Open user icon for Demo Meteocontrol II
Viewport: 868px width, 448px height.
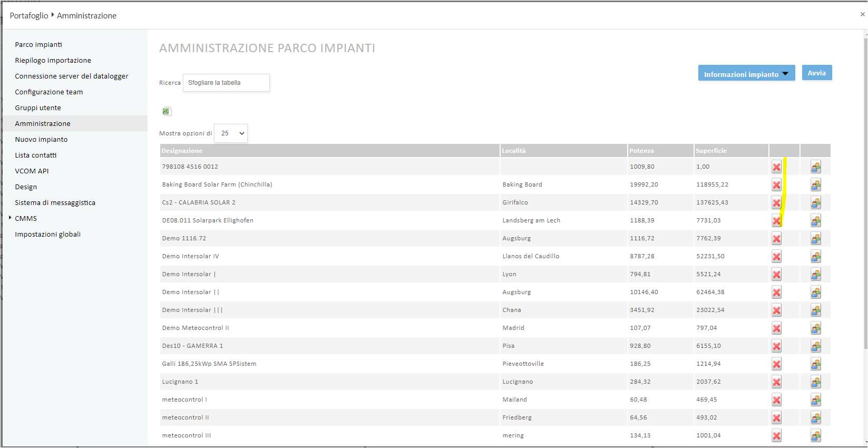[x=816, y=328]
